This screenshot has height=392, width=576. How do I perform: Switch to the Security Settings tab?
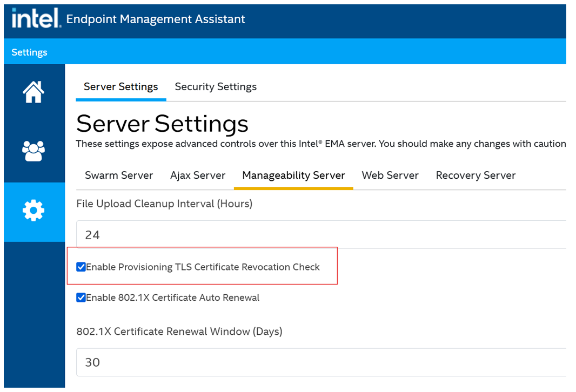click(x=215, y=86)
